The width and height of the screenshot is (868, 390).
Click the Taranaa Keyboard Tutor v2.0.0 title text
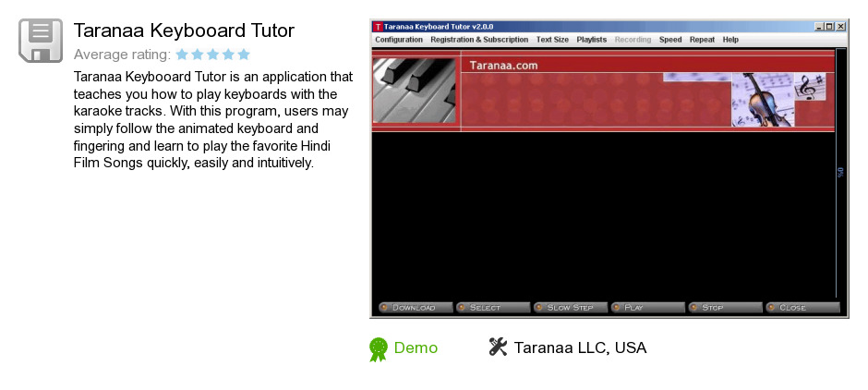click(439, 27)
